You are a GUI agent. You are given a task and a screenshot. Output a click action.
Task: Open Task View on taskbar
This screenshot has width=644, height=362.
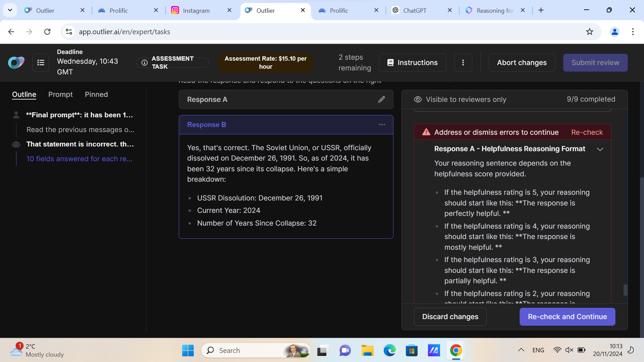pos(323,351)
